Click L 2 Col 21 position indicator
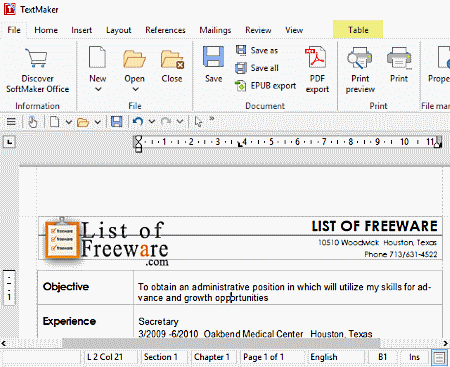450x367 pixels. coord(110,357)
